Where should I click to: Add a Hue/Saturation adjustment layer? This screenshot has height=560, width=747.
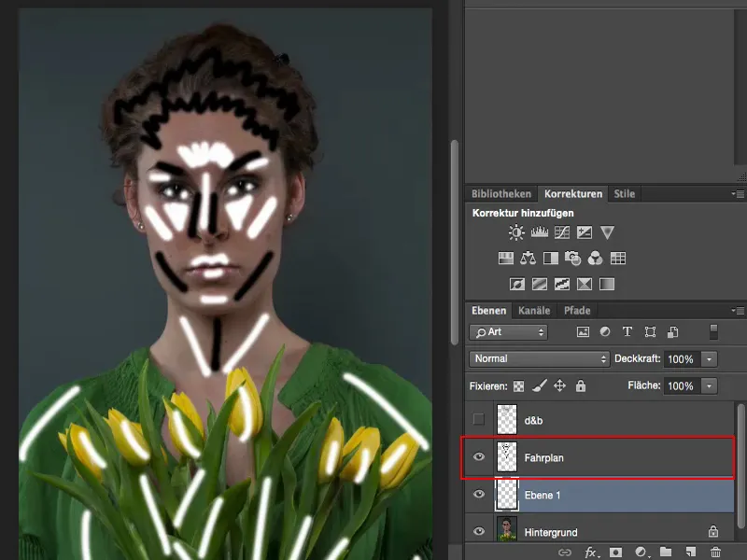(x=505, y=259)
